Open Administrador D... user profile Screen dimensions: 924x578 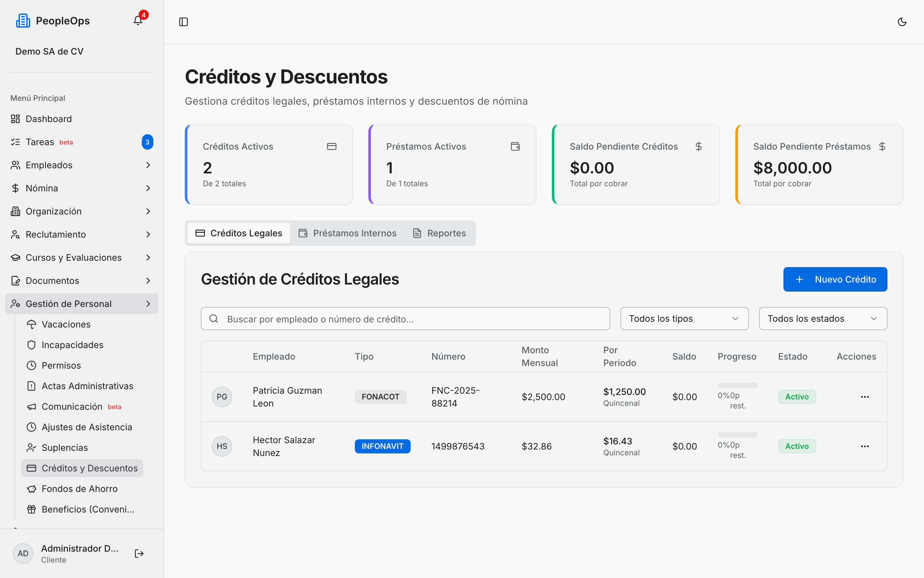[x=80, y=554]
